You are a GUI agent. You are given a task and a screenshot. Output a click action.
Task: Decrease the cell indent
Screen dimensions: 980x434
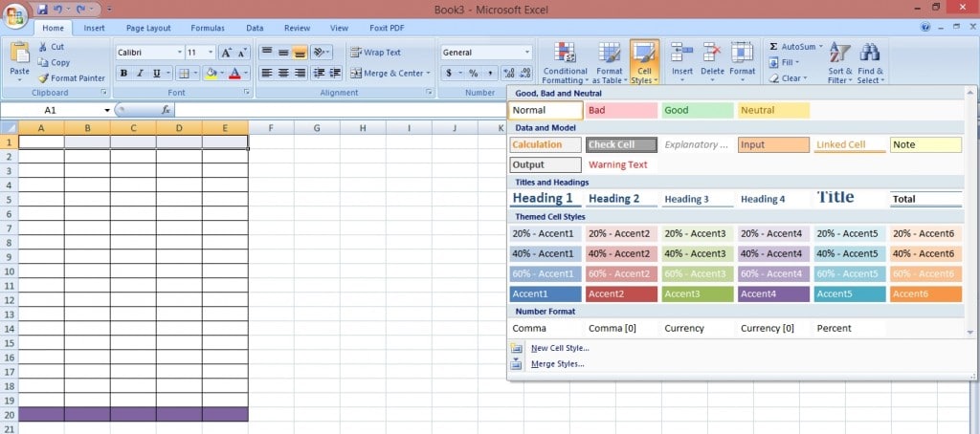319,73
